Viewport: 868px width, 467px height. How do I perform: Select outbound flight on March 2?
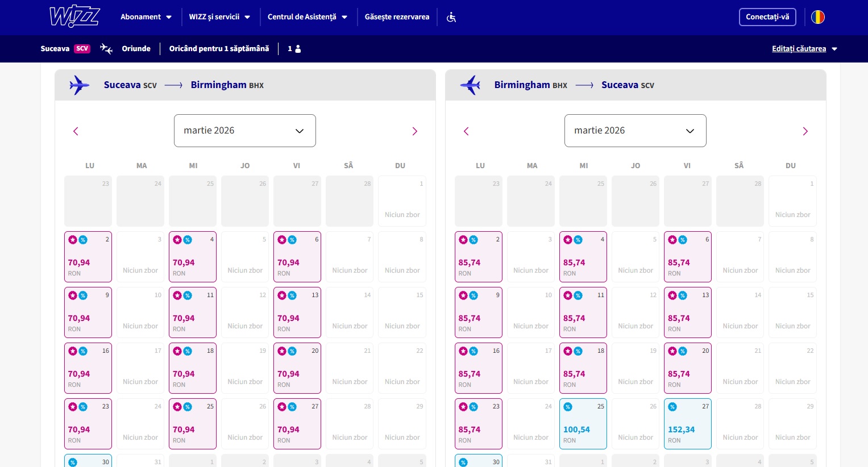(88, 257)
